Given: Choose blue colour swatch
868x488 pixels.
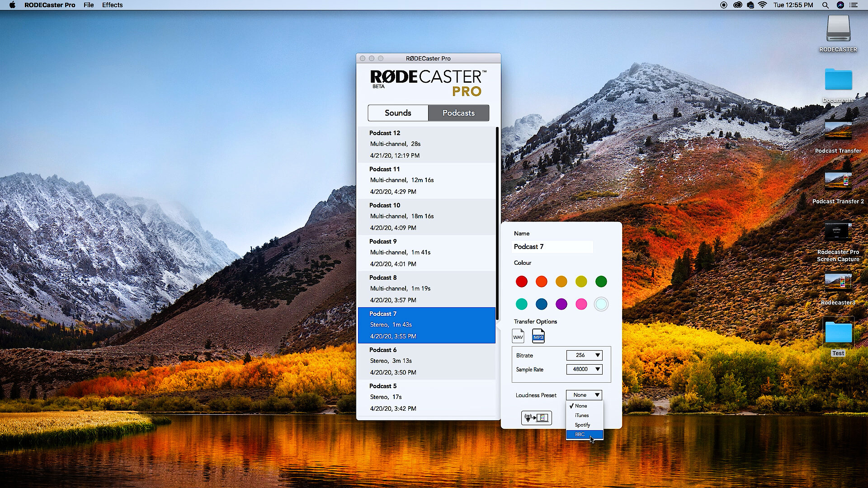Looking at the screenshot, I should 542,304.
